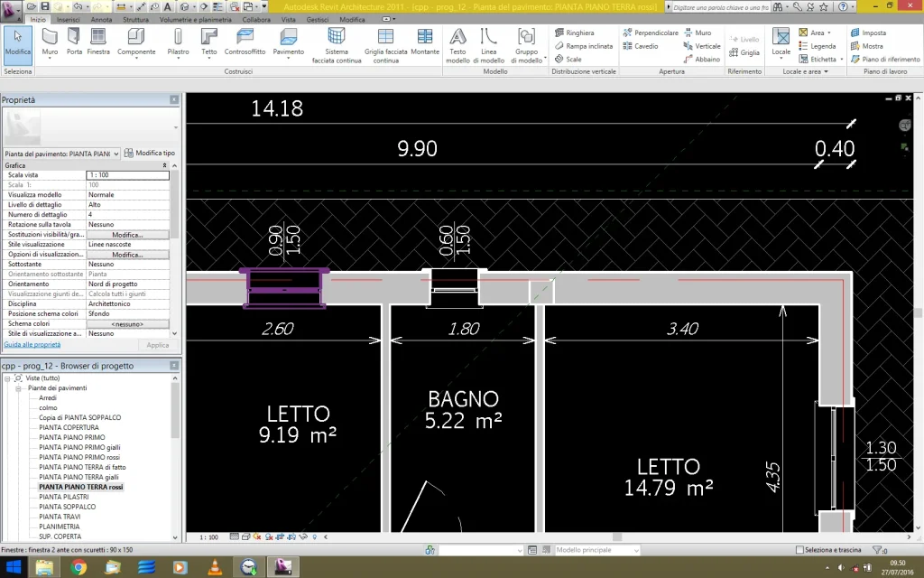Select the Scale stairs tool
The image size is (924, 578).
[568, 59]
